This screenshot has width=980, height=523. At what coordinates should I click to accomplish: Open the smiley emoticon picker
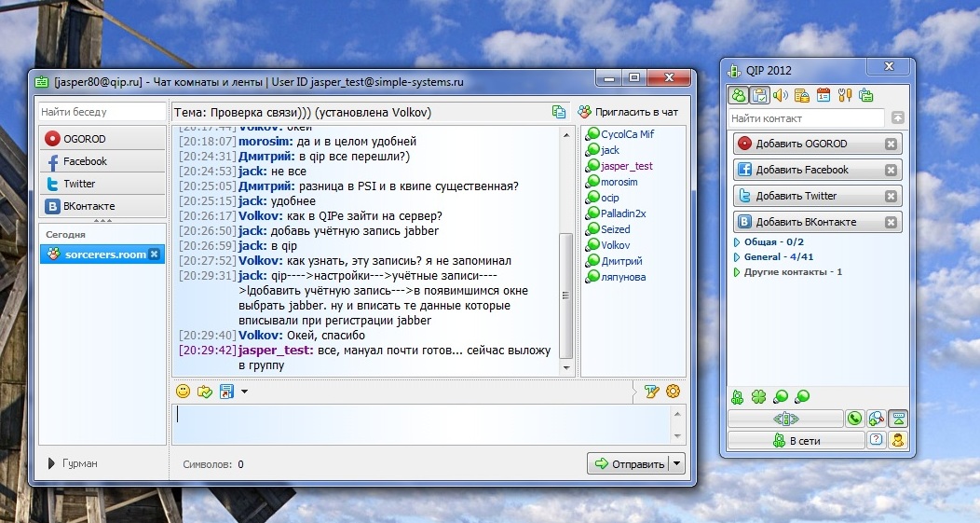[x=184, y=391]
